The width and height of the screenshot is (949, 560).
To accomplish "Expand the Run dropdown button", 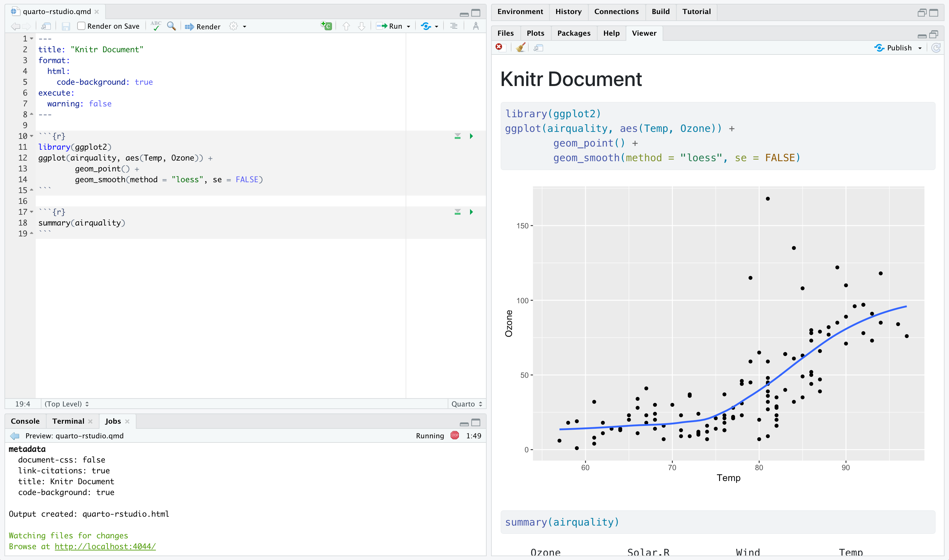I will [x=408, y=27].
